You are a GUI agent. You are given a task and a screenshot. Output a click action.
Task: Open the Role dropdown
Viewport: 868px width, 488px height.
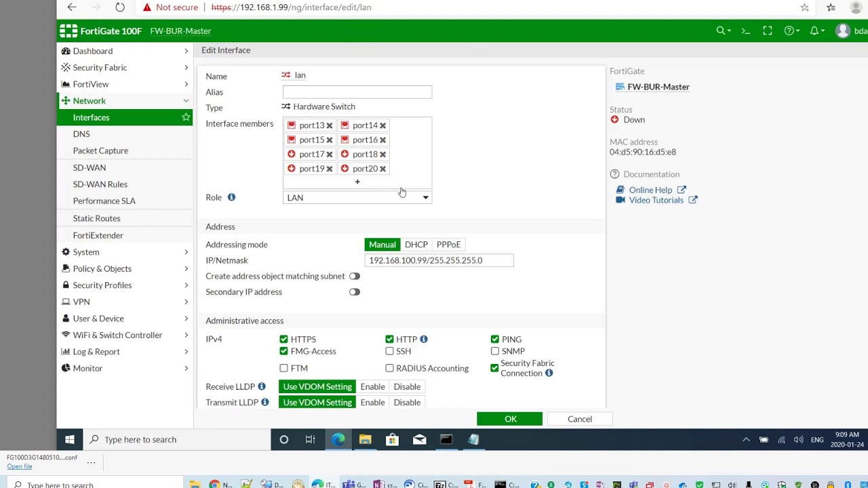(357, 197)
